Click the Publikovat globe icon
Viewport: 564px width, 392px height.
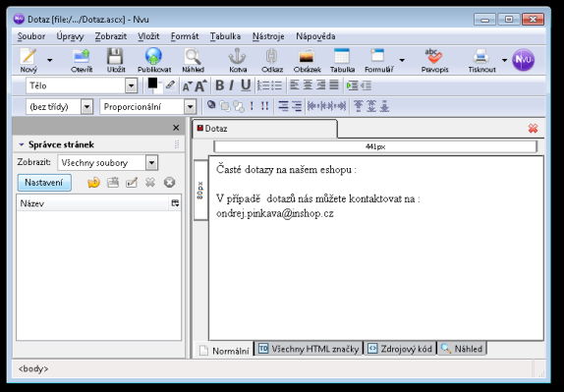coord(153,56)
